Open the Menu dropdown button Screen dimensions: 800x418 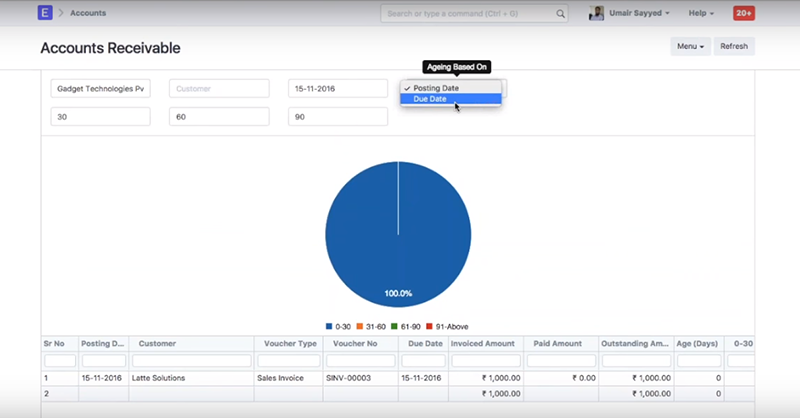tap(690, 46)
